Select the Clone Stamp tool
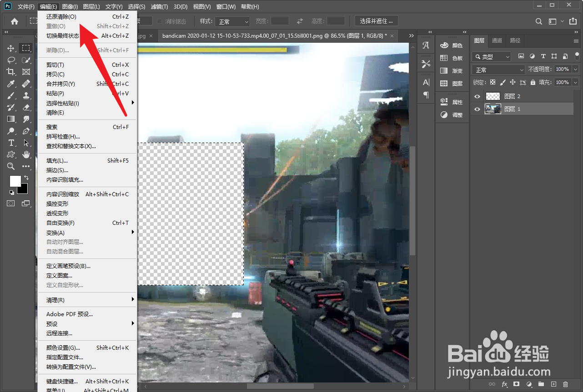Screen dimensions: 583x392 click(x=26, y=95)
